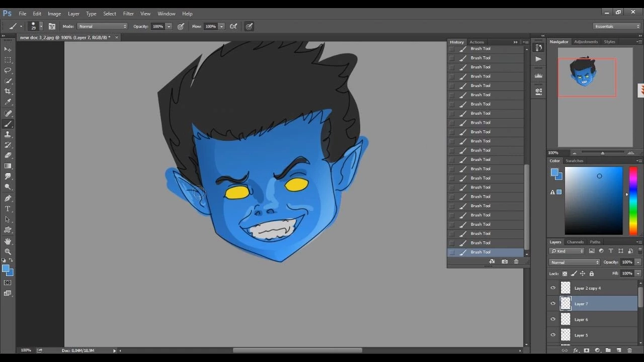This screenshot has width=644, height=362.
Task: Add a layer mask
Action: pos(587,350)
